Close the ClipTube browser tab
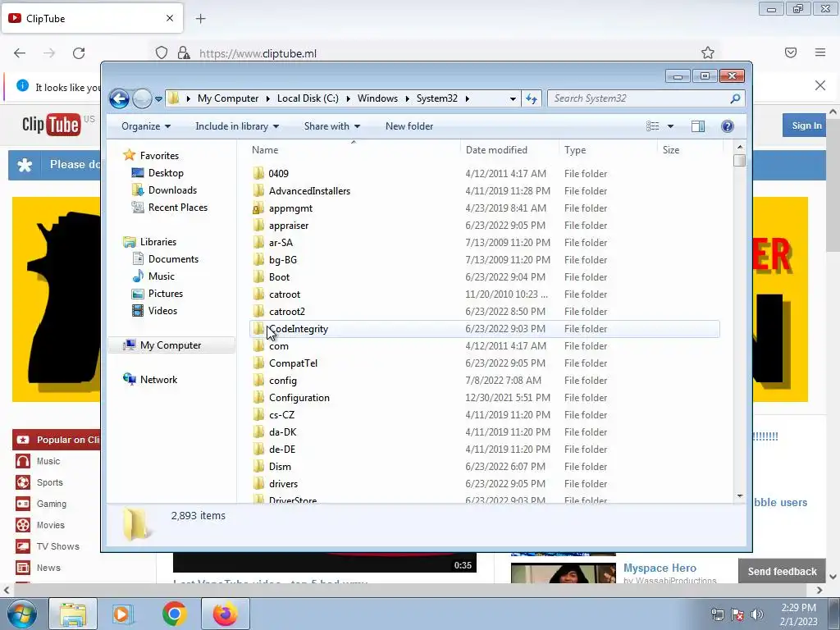The width and height of the screenshot is (840, 630). (x=170, y=18)
